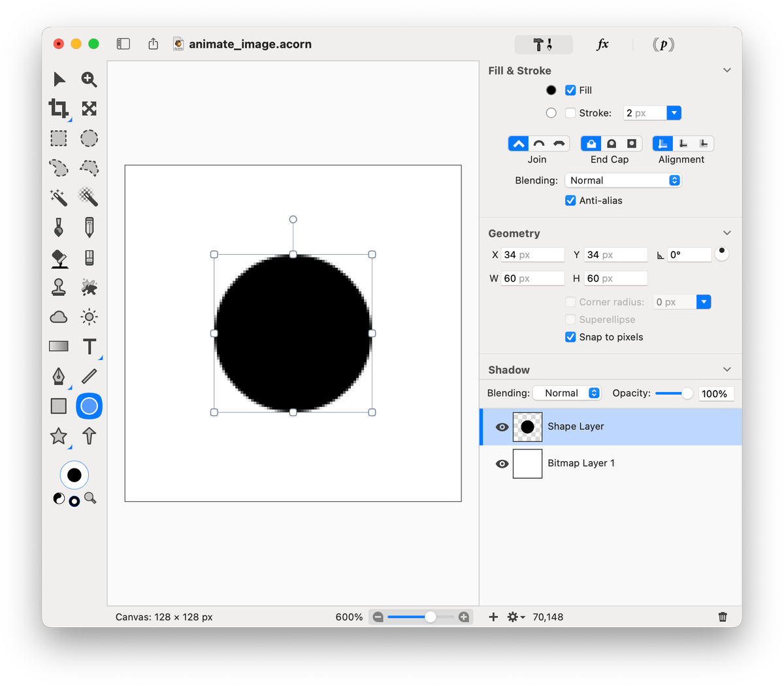Switch to the fx filters tab

[x=602, y=44]
